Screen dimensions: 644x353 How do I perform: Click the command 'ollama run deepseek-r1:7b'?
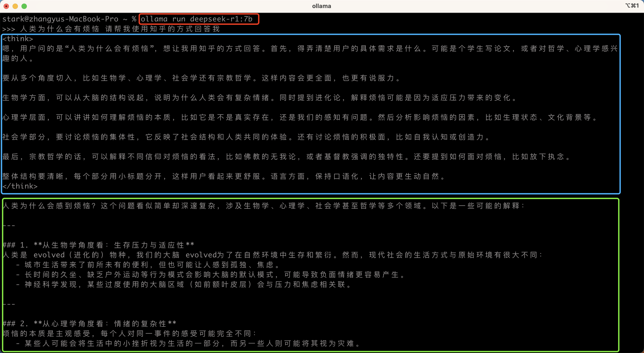(x=197, y=19)
